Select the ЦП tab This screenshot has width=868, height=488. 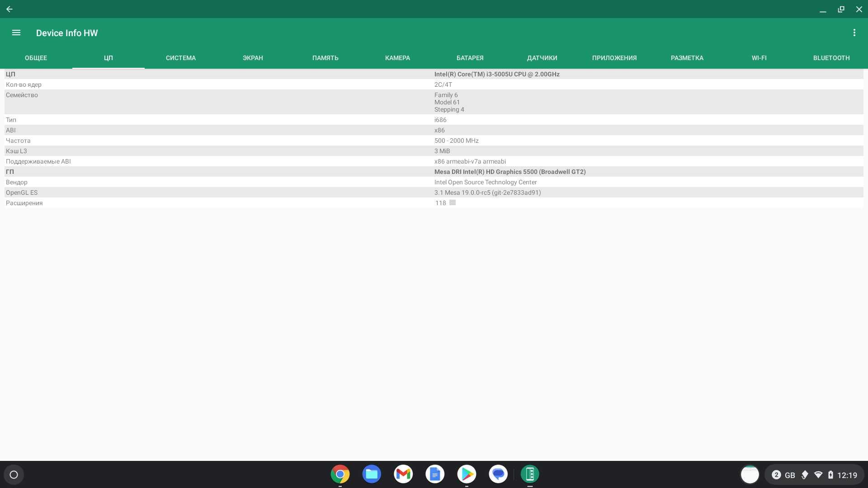[108, 58]
